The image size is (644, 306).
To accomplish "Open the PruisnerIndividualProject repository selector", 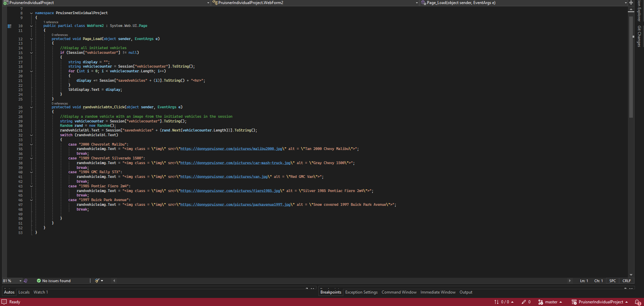I will tap(600, 302).
